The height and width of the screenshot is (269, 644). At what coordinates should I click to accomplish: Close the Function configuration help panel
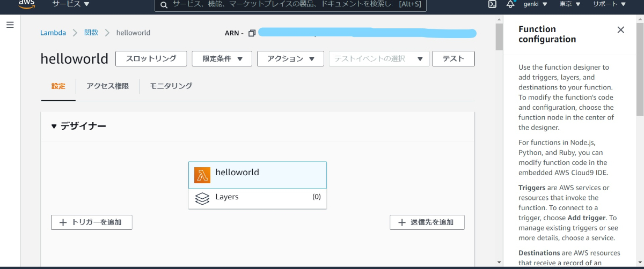621,30
